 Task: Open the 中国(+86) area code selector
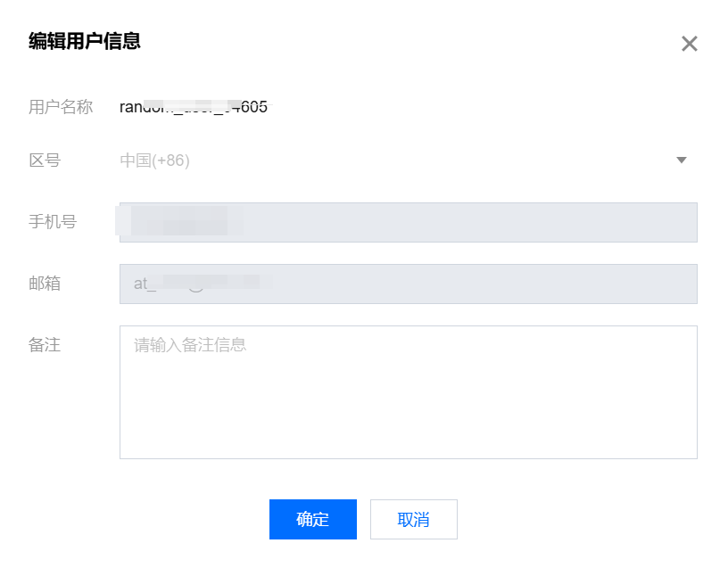155,161
